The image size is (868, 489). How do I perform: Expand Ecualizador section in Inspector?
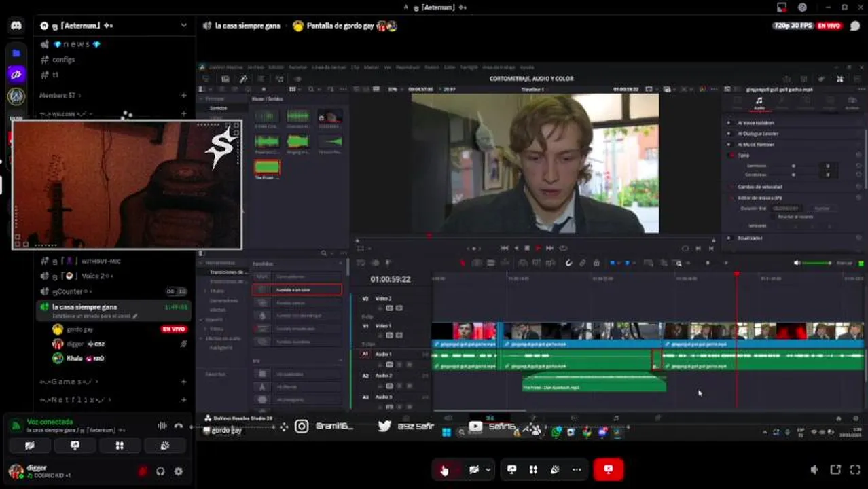click(750, 238)
